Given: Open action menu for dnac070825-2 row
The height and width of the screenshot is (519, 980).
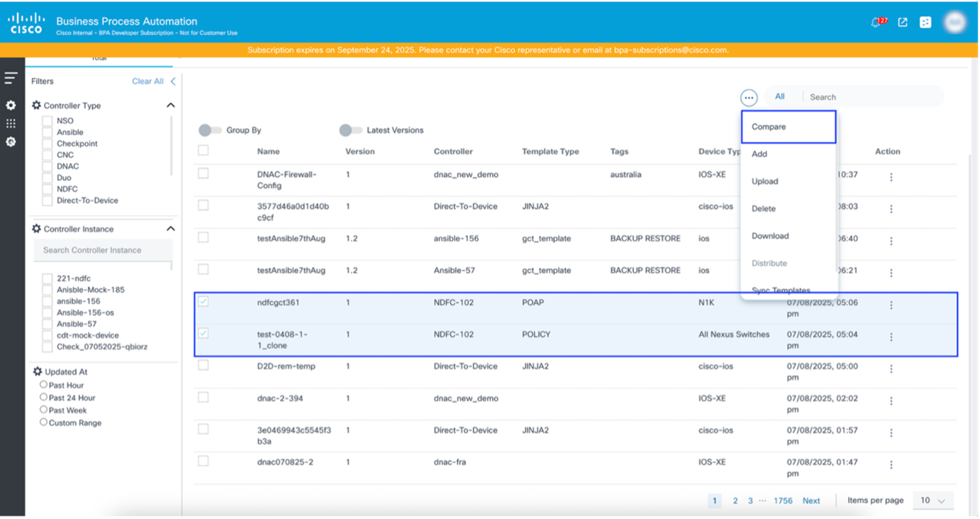Looking at the screenshot, I should point(891,465).
